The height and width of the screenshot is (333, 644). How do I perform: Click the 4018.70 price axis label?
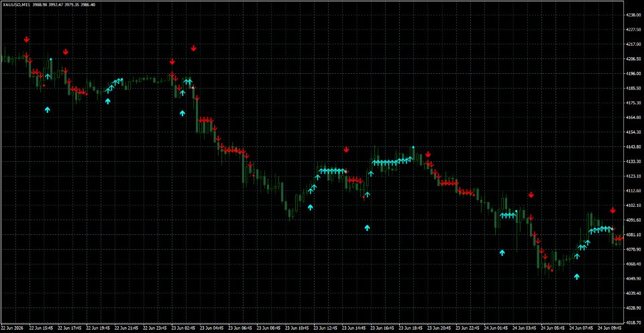633,323
